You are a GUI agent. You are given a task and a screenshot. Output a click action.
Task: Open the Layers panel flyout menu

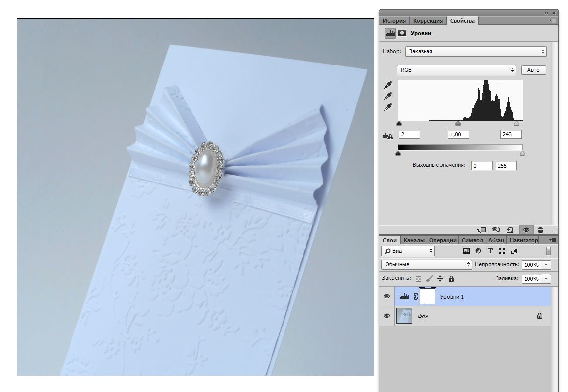click(553, 240)
